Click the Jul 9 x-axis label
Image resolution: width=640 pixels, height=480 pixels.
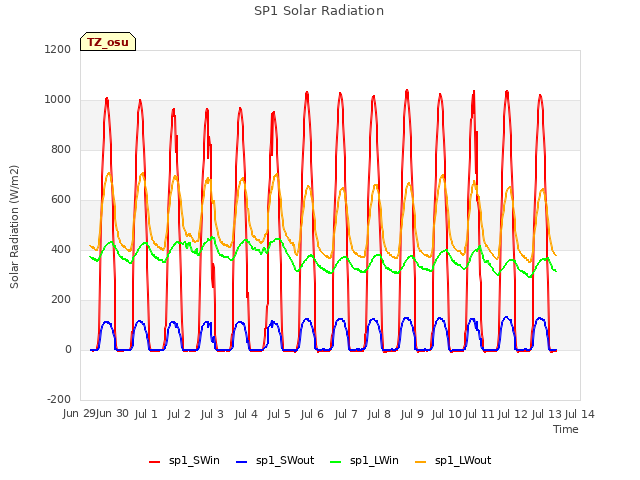point(412,414)
